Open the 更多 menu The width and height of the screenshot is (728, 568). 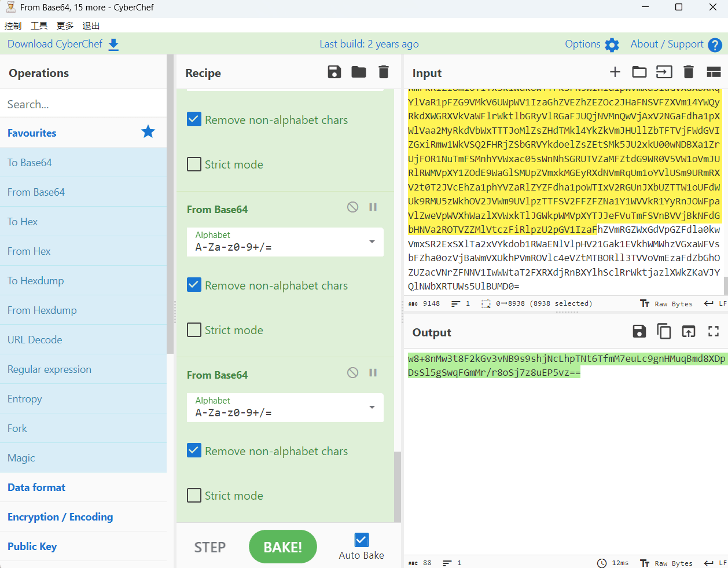[x=65, y=26]
